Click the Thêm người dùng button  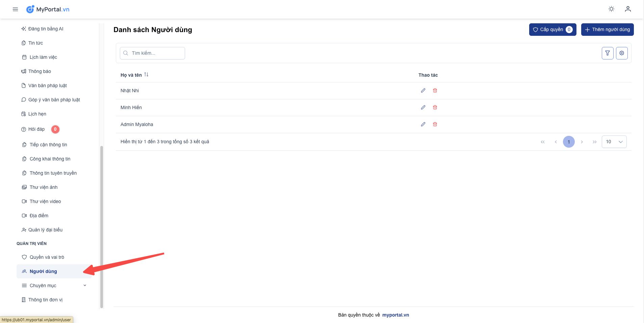(607, 30)
